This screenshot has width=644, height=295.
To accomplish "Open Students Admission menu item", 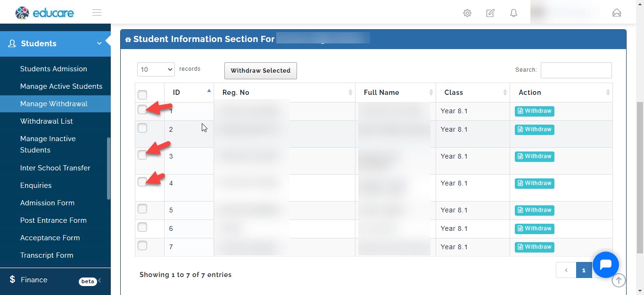I will coord(54,69).
